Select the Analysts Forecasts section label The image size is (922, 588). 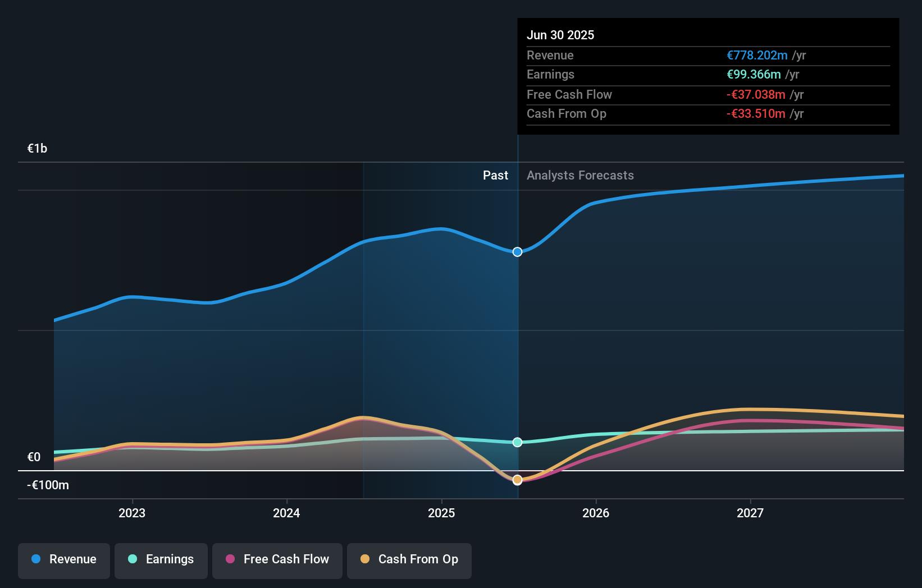coord(580,175)
